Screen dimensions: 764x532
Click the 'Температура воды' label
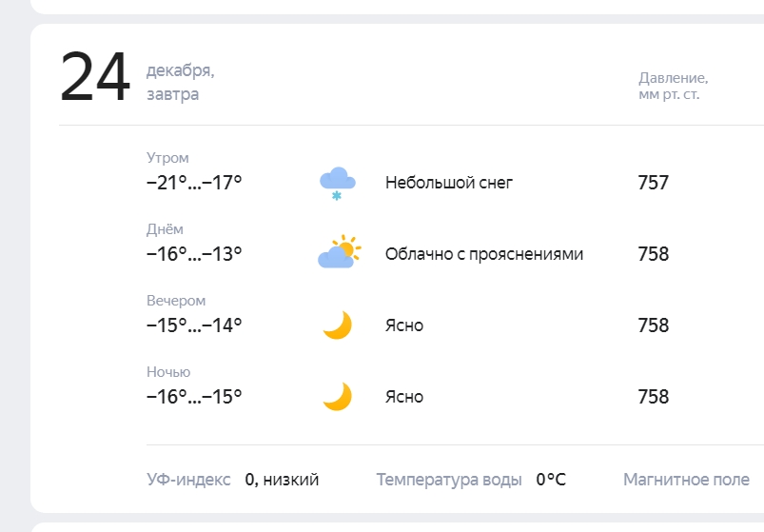449,480
